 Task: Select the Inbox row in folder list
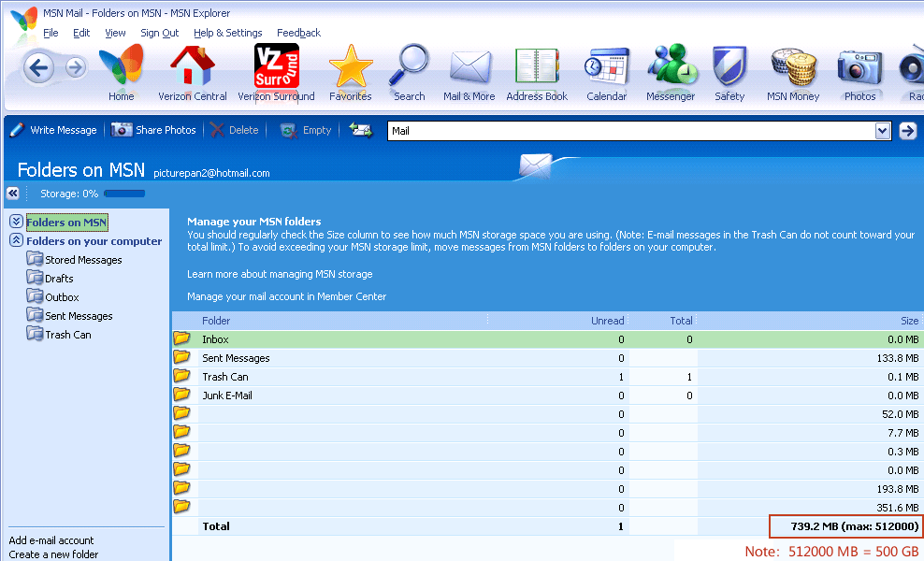coord(547,339)
